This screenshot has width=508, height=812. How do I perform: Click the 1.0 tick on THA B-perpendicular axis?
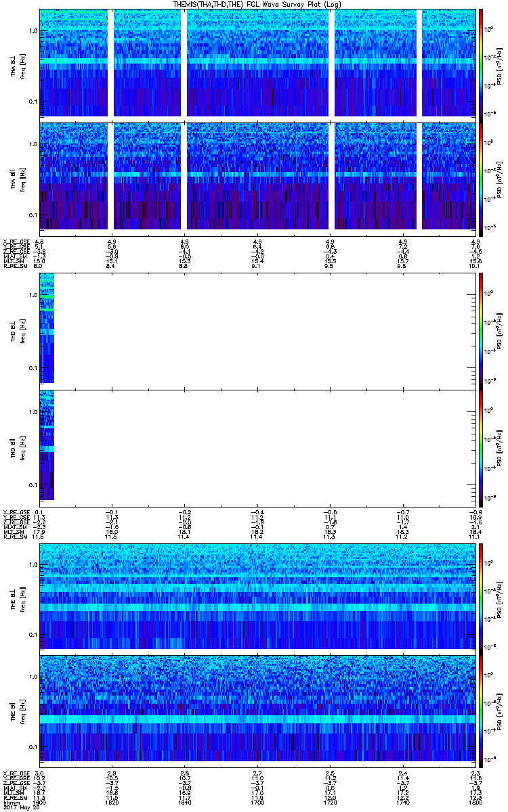(x=33, y=31)
